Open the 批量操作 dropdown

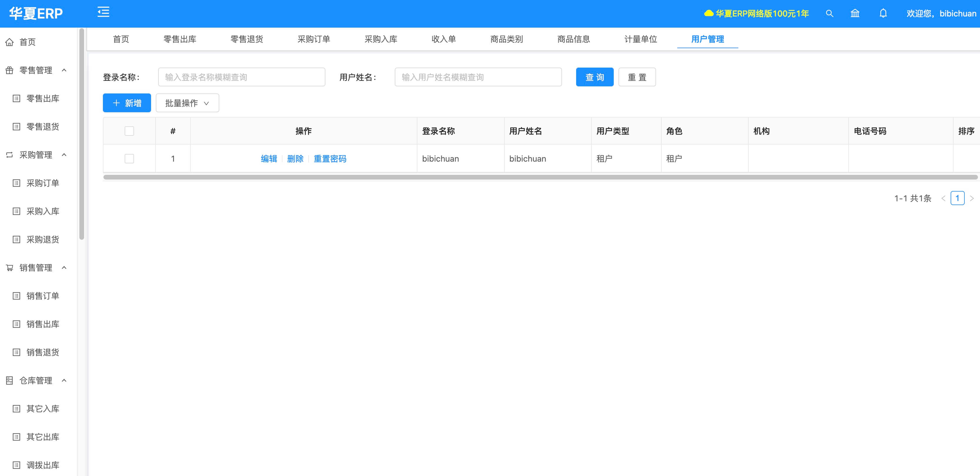[187, 103]
